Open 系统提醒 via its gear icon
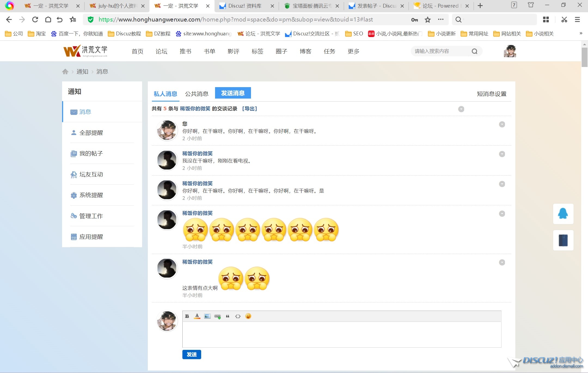588x373 pixels. tap(73, 195)
